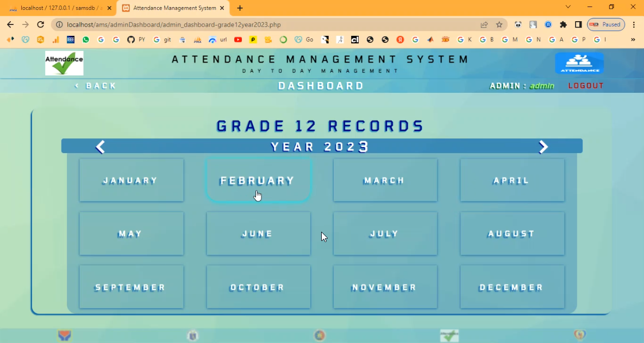Open August attendance records
Screen dimensions: 644x343
[x=512, y=233]
